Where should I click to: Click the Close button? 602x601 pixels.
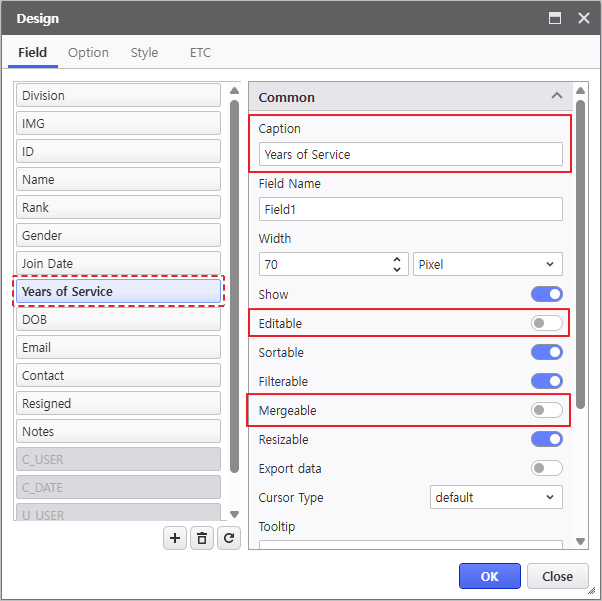point(557,576)
